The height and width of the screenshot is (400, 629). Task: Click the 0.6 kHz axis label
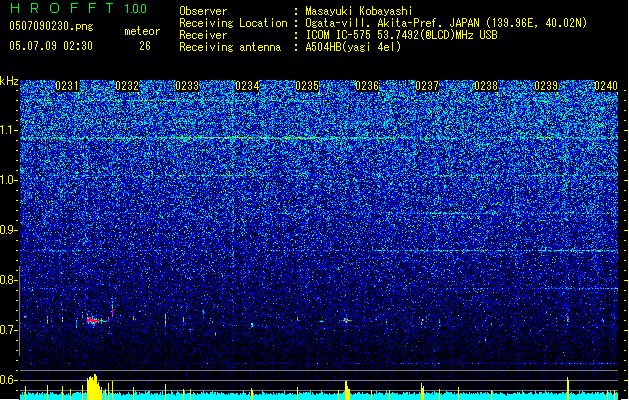pyautogui.click(x=9, y=380)
